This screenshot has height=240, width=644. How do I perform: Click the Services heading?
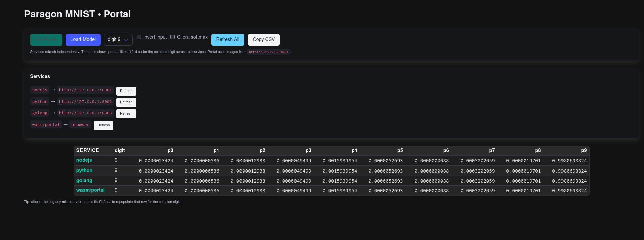[x=40, y=76]
